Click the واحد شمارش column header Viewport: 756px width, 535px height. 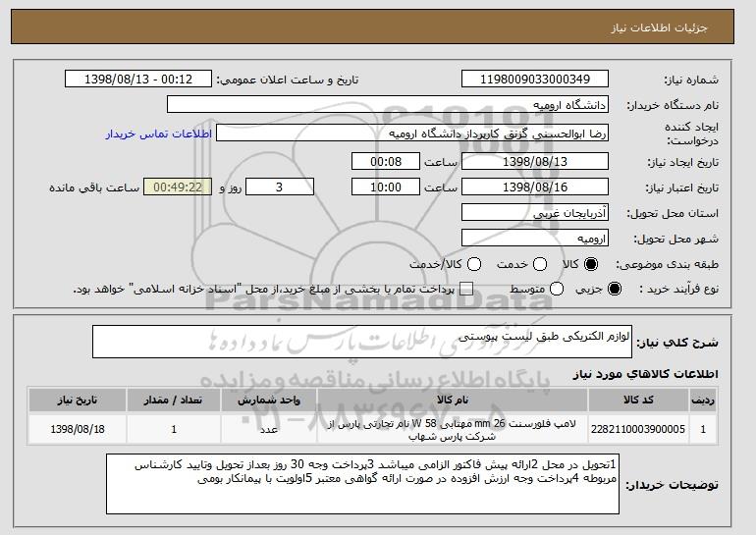[269, 401]
